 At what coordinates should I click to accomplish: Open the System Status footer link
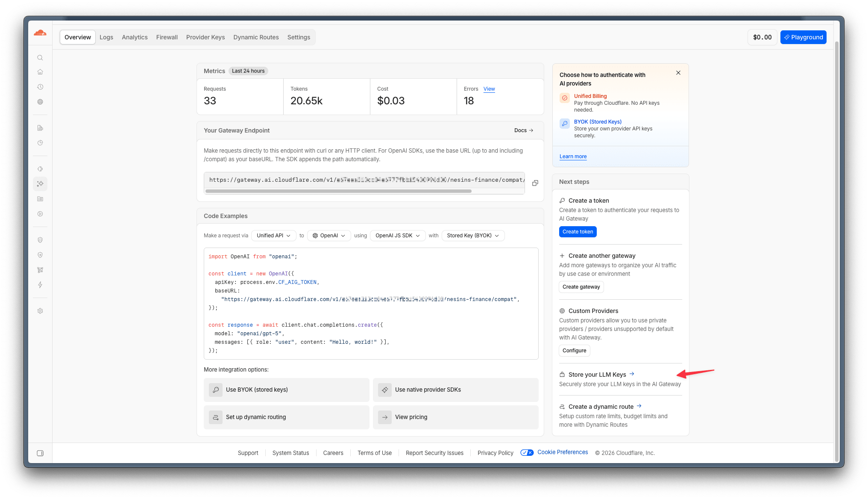pos(290,453)
